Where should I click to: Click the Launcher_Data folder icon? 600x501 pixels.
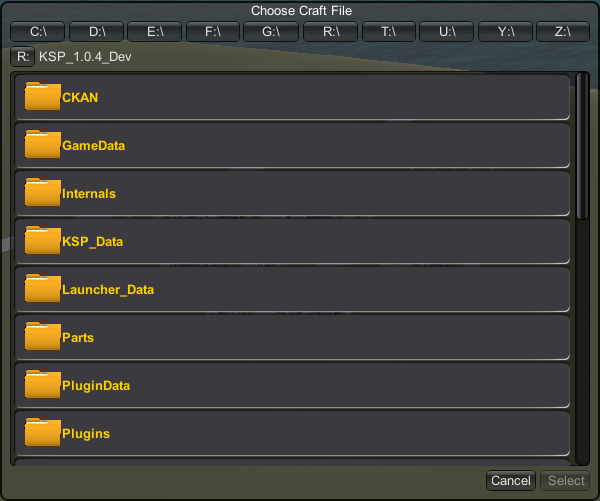pyautogui.click(x=42, y=288)
